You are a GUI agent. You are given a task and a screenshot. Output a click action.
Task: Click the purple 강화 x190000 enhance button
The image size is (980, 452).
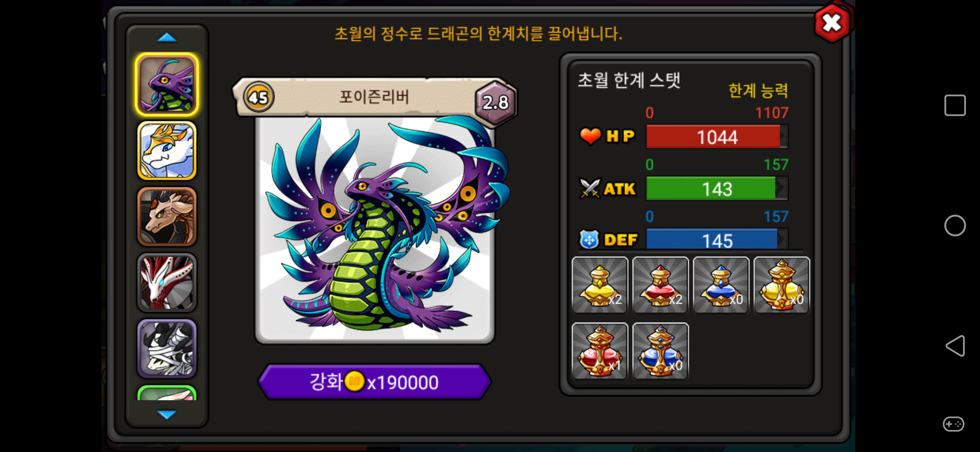tap(375, 382)
